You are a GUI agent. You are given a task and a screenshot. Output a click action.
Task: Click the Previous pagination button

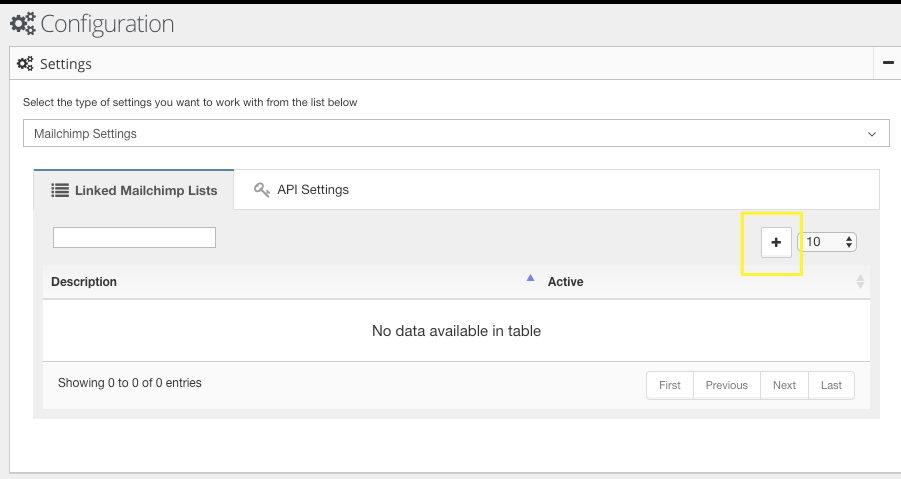point(726,385)
